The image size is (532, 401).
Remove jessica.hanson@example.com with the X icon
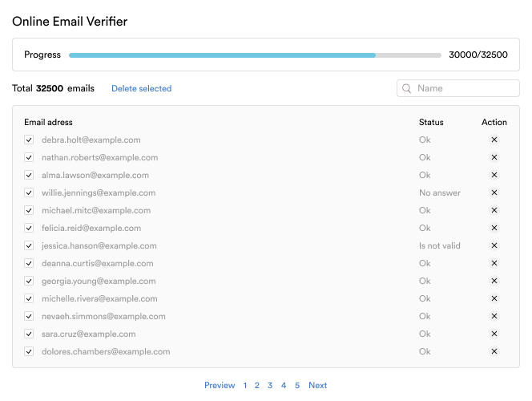494,245
